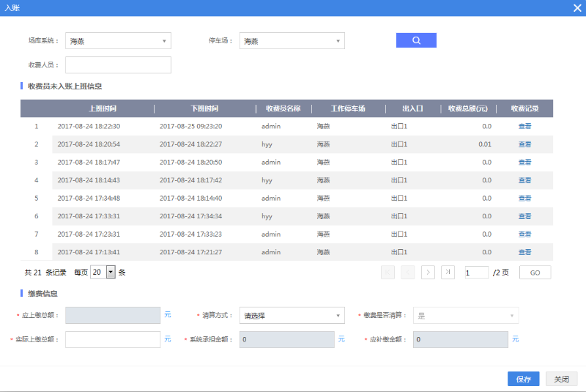The height and width of the screenshot is (392, 586).
Task: Click the blue search magnifier button
Action: pyautogui.click(x=416, y=40)
